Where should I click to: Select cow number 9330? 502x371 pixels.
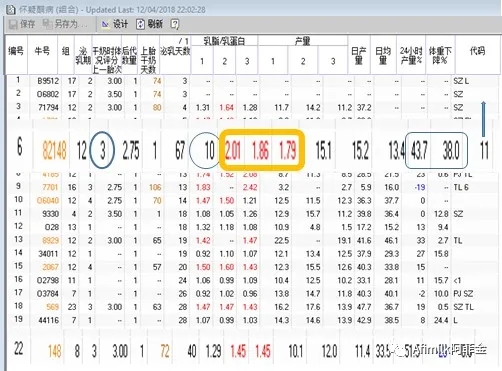(50, 214)
